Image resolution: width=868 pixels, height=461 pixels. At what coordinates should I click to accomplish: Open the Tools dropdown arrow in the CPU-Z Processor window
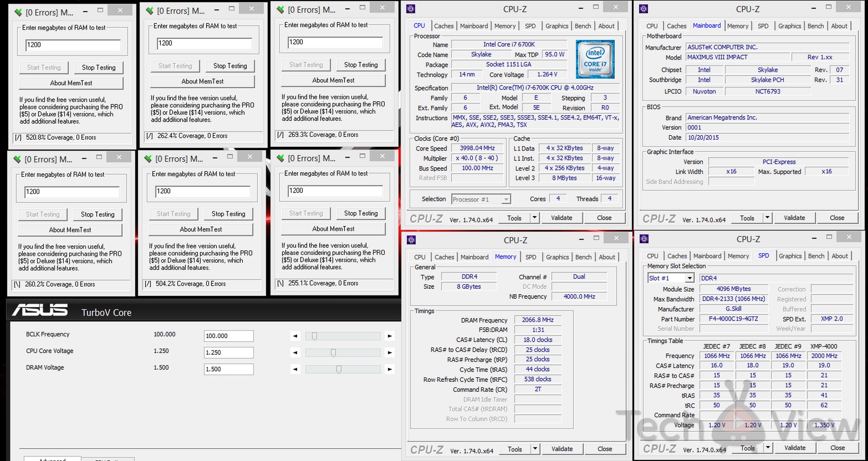534,218
